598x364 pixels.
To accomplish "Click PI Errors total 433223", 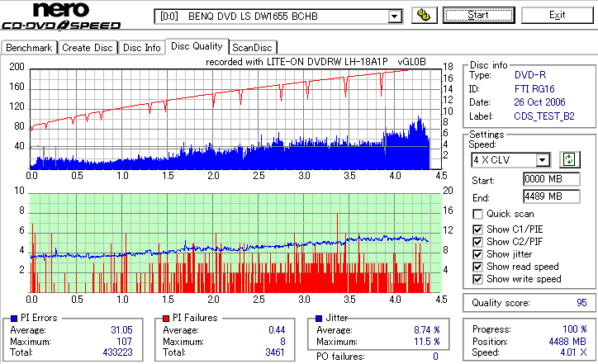I will coord(117,352).
